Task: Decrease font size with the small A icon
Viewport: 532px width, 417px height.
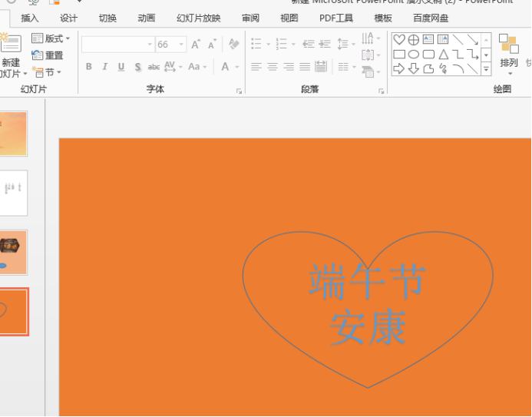Action: pos(212,44)
